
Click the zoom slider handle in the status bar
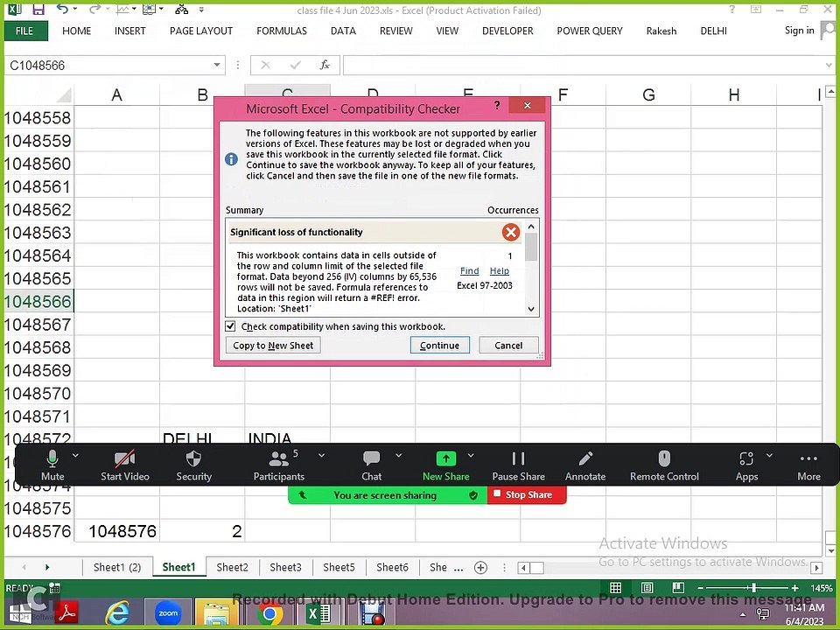753,588
